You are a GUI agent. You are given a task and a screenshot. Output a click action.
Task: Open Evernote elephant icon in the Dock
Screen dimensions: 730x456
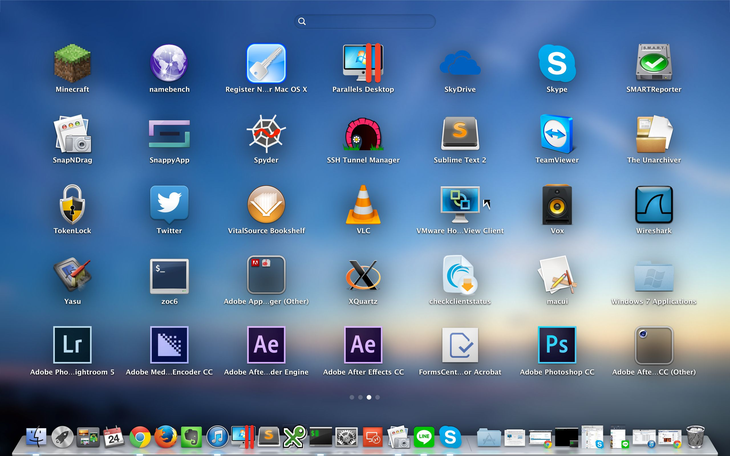tap(191, 437)
